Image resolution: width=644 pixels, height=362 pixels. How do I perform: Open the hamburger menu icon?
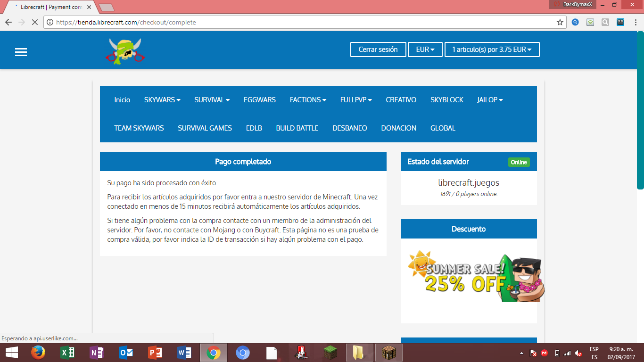(21, 52)
